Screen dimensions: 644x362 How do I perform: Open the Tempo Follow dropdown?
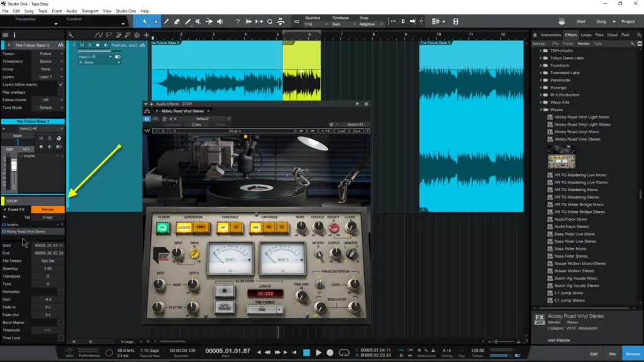48,54
